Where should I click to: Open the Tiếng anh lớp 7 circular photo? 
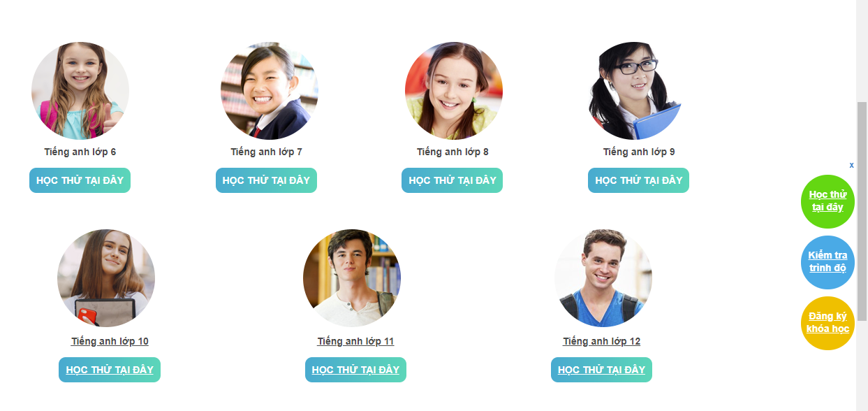point(269,91)
